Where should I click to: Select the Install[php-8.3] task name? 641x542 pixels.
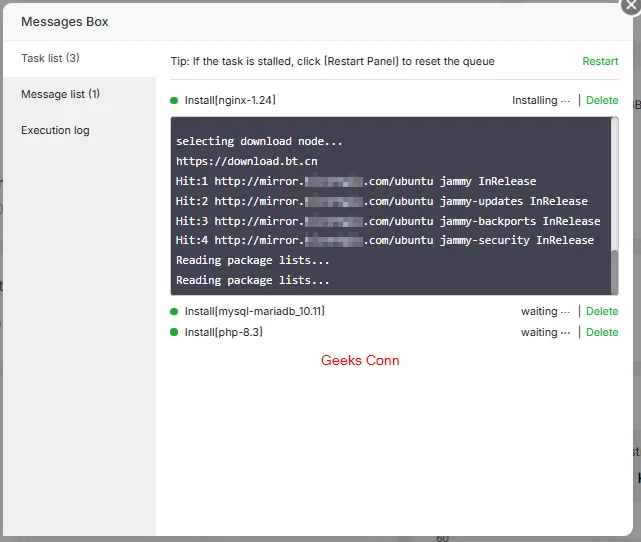pos(223,332)
